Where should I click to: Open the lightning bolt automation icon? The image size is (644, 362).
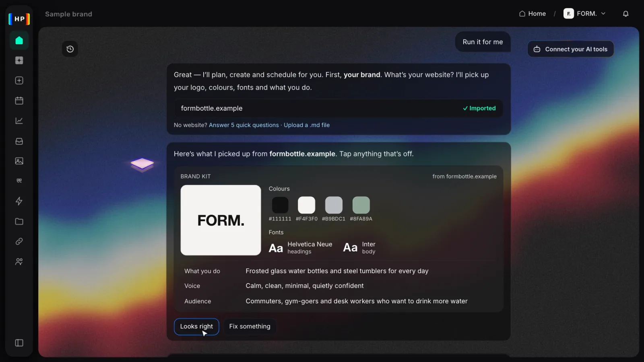click(19, 201)
